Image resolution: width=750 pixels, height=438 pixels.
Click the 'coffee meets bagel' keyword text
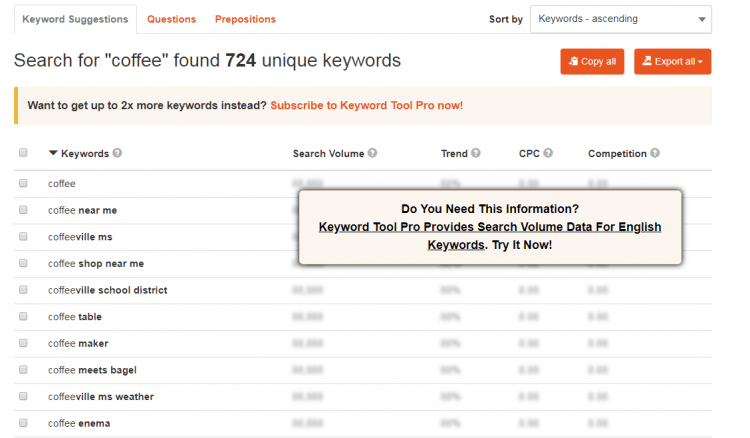[92, 370]
